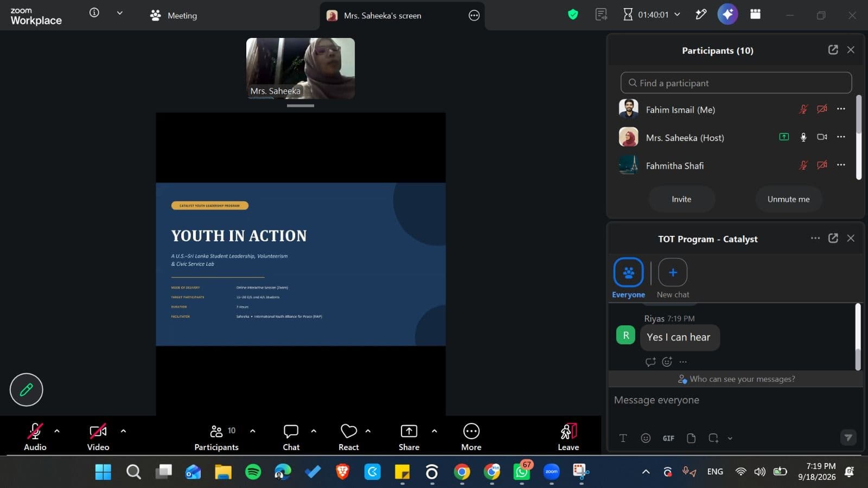Viewport: 868px width, 488px height.
Task: Reply to Riyas's message icon
Action: (x=650, y=362)
